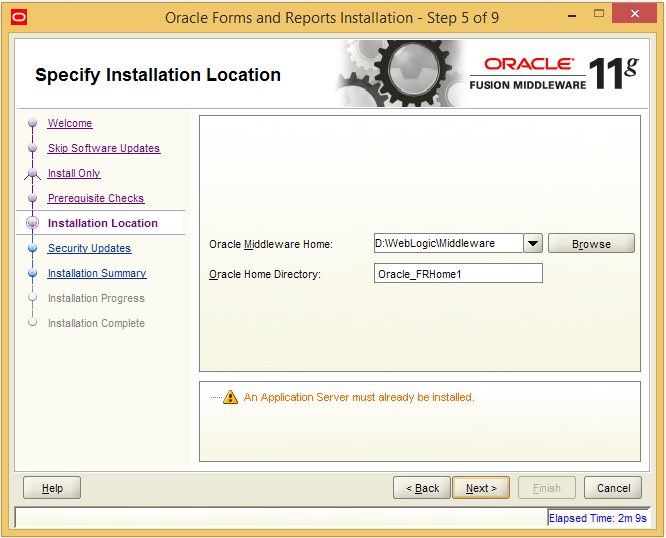
Task: Return to Prerequisite Checks step
Action: tap(96, 198)
